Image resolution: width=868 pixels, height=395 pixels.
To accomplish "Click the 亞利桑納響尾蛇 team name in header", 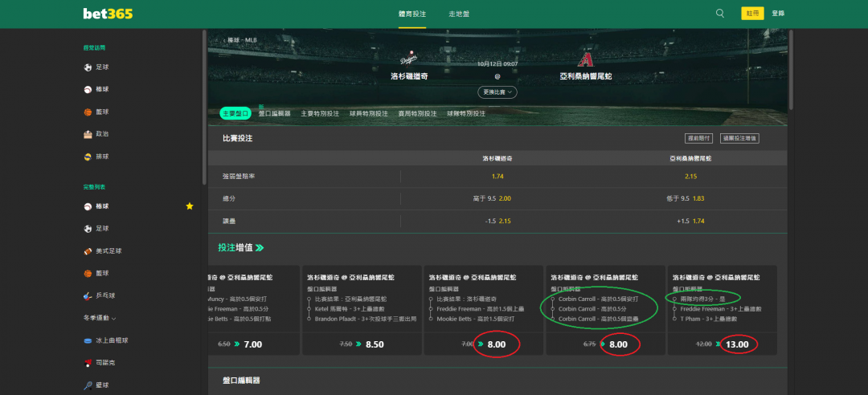I will coord(586,76).
